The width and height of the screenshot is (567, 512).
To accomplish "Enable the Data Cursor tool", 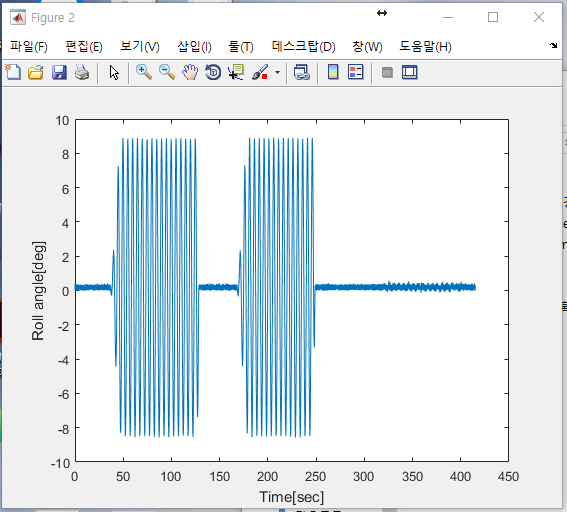I will [236, 72].
